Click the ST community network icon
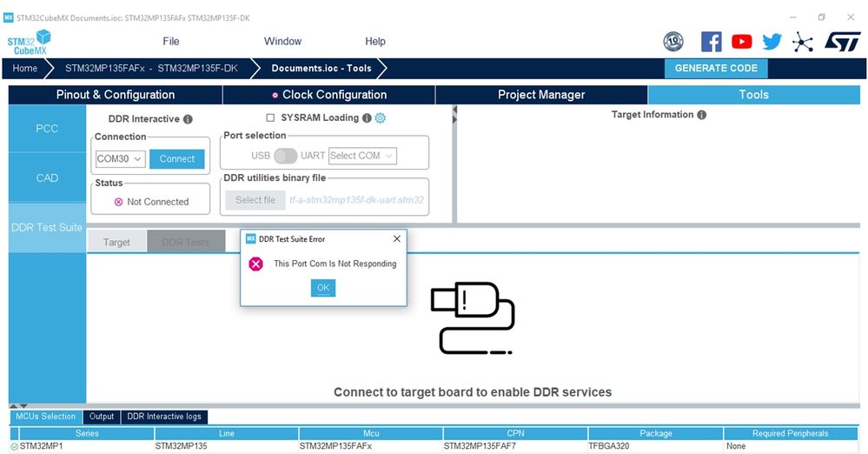Image resolution: width=868 pixels, height=454 pixels. pyautogui.click(x=803, y=42)
